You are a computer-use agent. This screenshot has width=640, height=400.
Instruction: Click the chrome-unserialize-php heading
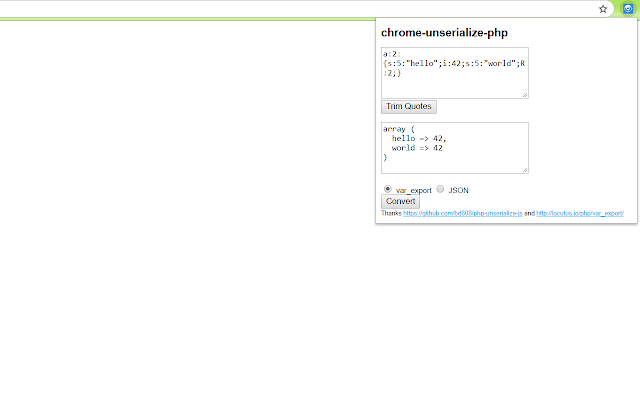pos(444,33)
